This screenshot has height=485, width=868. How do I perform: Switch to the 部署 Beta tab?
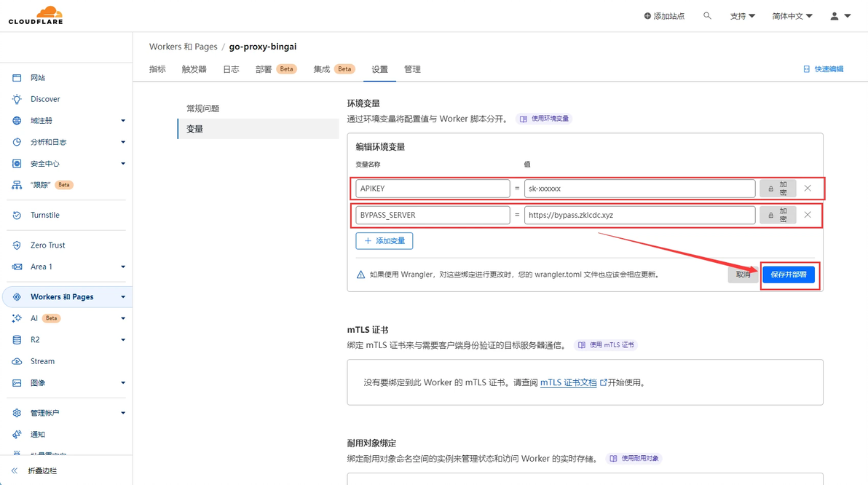(276, 69)
